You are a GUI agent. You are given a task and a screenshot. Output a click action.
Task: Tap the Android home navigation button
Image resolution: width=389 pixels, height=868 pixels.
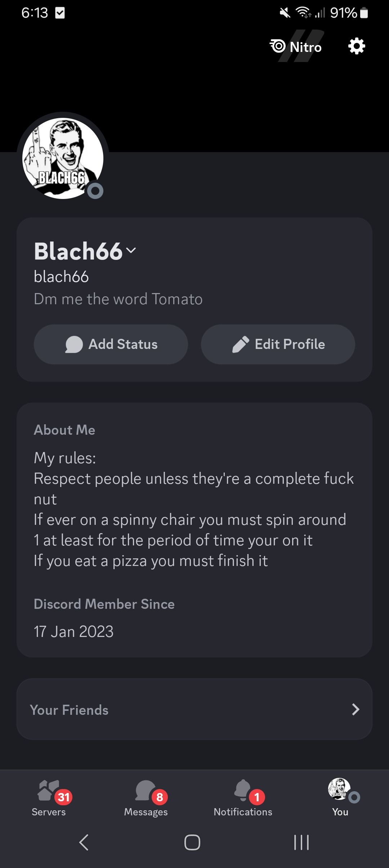192,842
